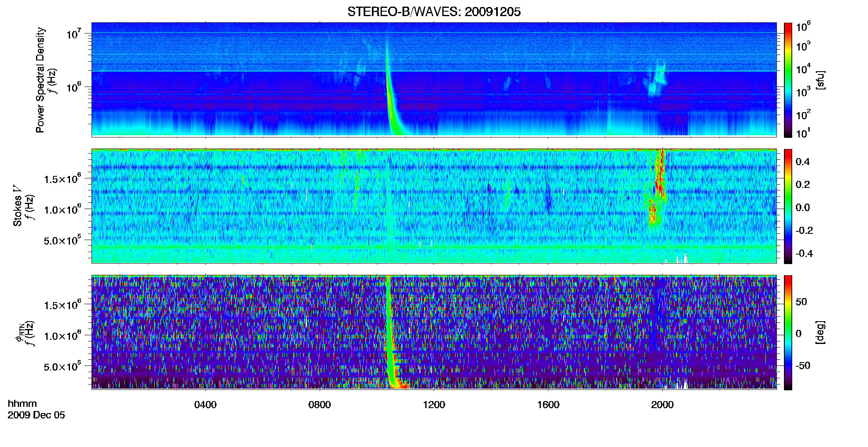Click the Stokes V color bar

788,206
